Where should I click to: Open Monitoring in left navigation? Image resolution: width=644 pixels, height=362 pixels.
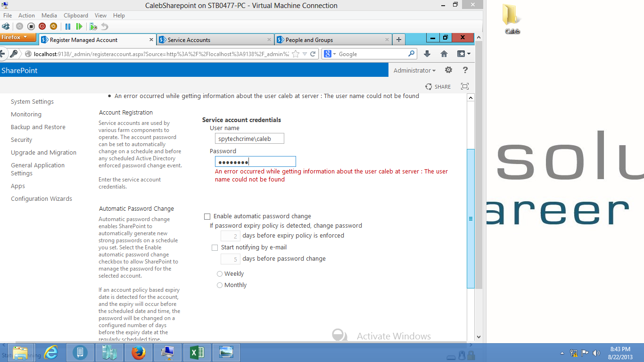[x=26, y=115]
